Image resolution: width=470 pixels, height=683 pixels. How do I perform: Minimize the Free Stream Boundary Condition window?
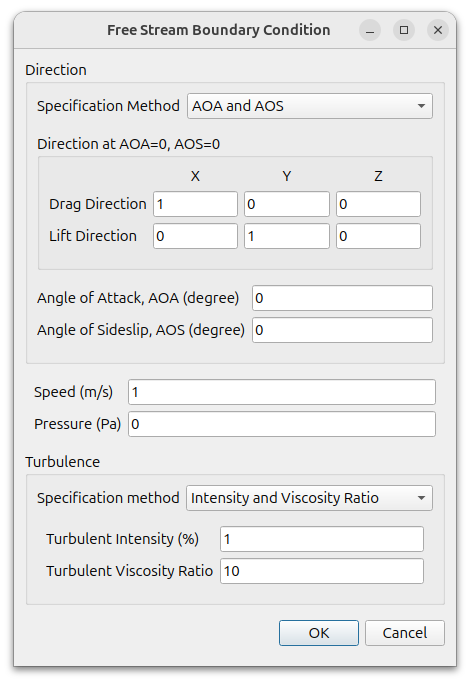point(370,30)
